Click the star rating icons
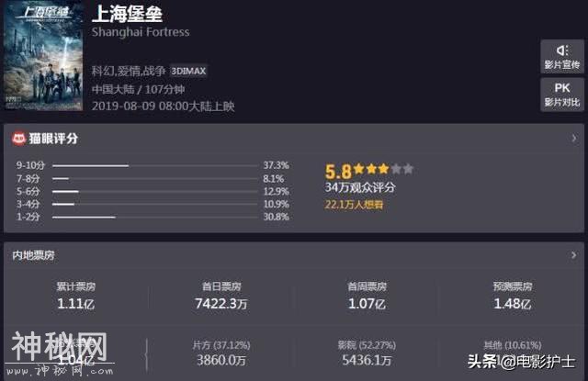The width and height of the screenshot is (588, 381). tap(383, 169)
